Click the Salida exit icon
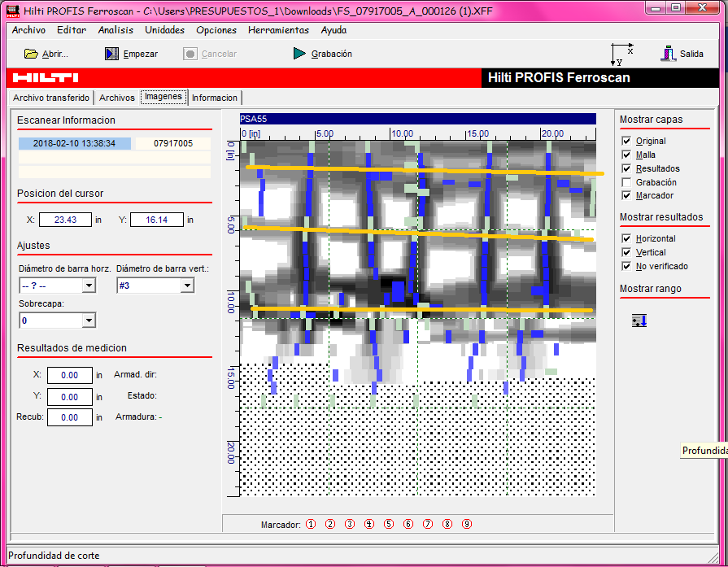 (x=668, y=54)
